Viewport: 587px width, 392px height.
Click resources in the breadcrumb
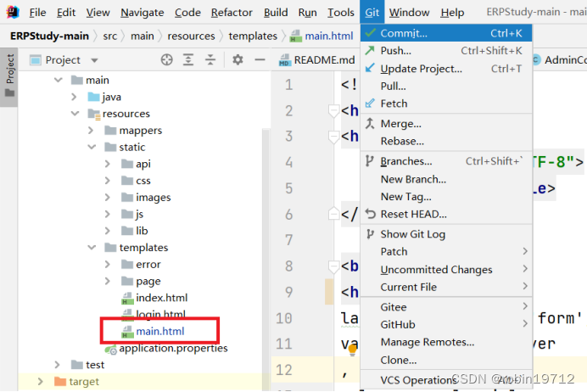[191, 36]
